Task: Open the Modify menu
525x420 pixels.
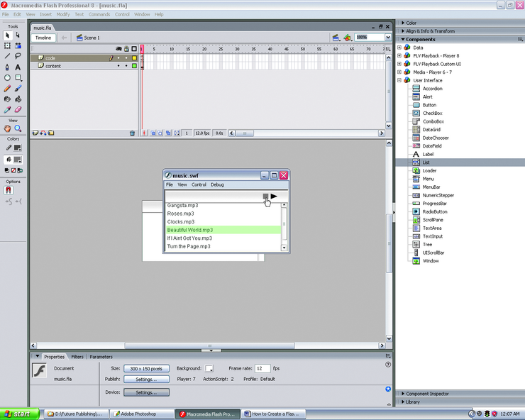Action: pyautogui.click(x=63, y=14)
